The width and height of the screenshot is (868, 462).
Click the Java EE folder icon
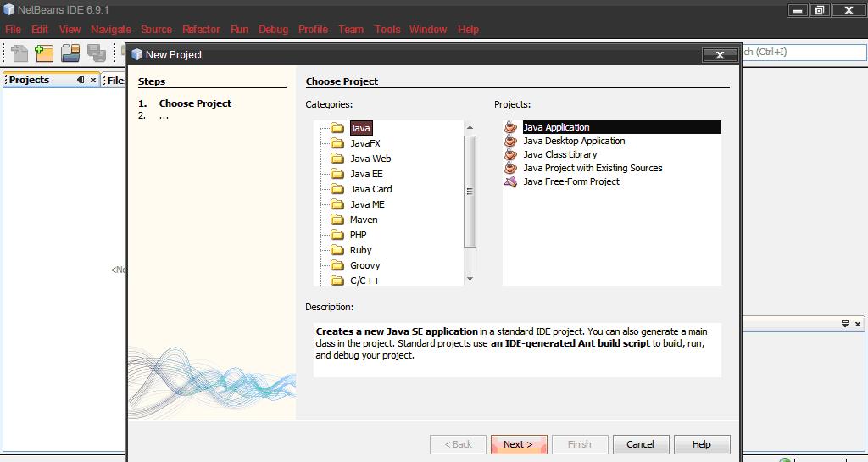coord(337,174)
